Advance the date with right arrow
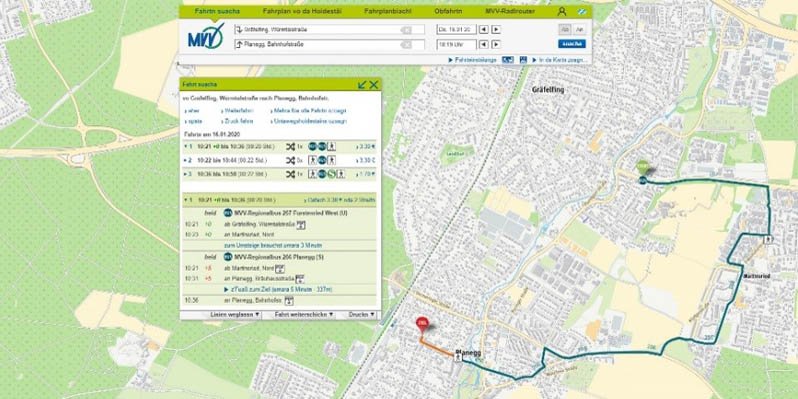This screenshot has width=798, height=399. tap(496, 30)
